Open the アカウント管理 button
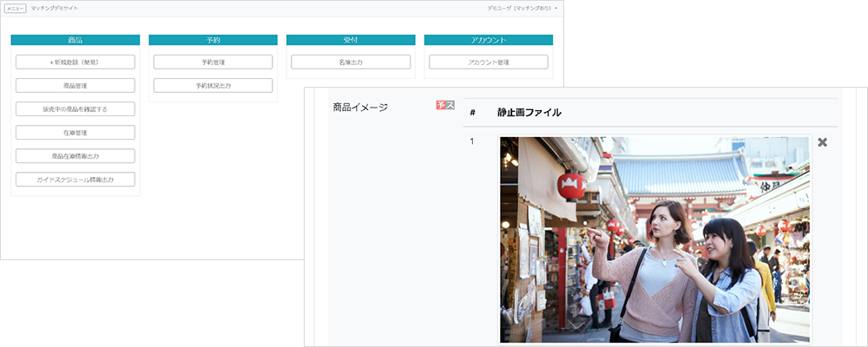This screenshot has width=868, height=347. (488, 62)
